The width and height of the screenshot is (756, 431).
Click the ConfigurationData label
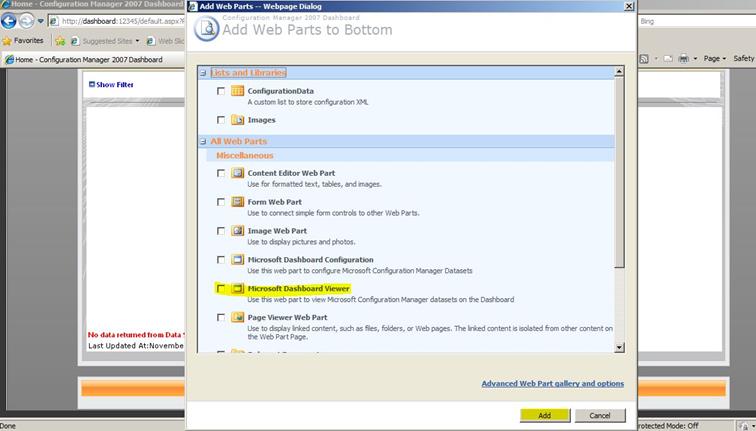281,91
